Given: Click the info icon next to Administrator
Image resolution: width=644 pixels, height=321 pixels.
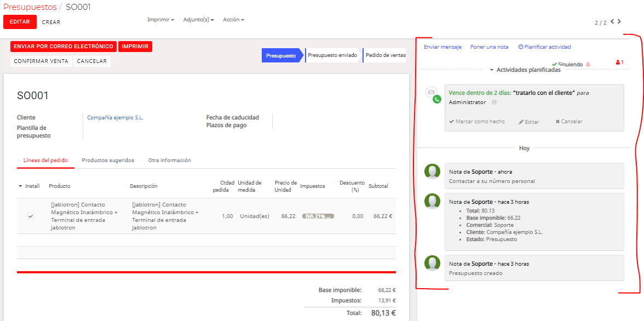Looking at the screenshot, I should 494,102.
